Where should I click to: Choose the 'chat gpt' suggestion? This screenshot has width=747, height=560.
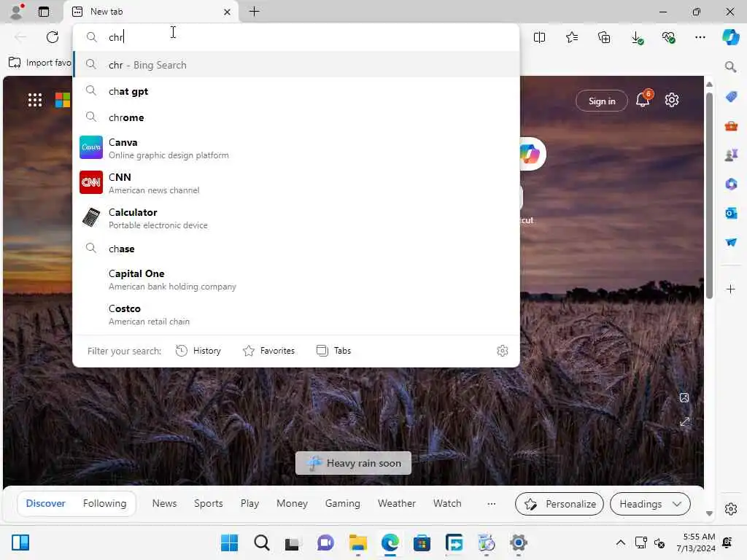click(296, 91)
